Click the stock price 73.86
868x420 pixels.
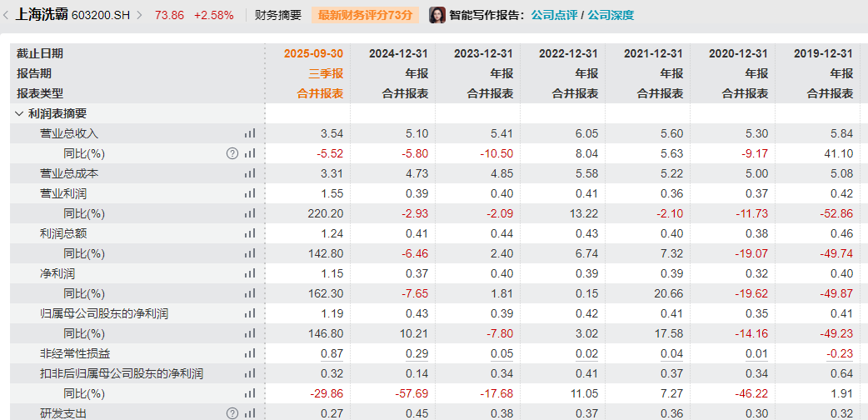(x=169, y=15)
